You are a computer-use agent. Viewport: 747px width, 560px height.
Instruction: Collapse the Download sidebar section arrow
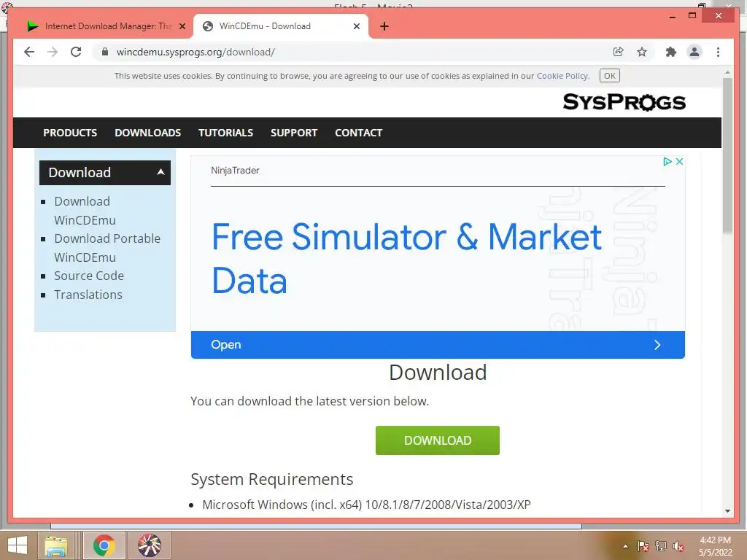coord(160,172)
